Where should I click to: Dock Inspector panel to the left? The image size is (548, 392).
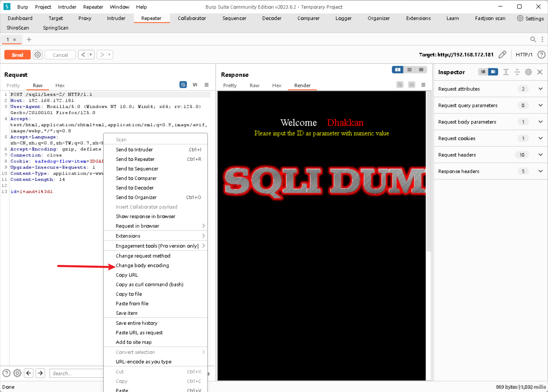click(x=483, y=72)
